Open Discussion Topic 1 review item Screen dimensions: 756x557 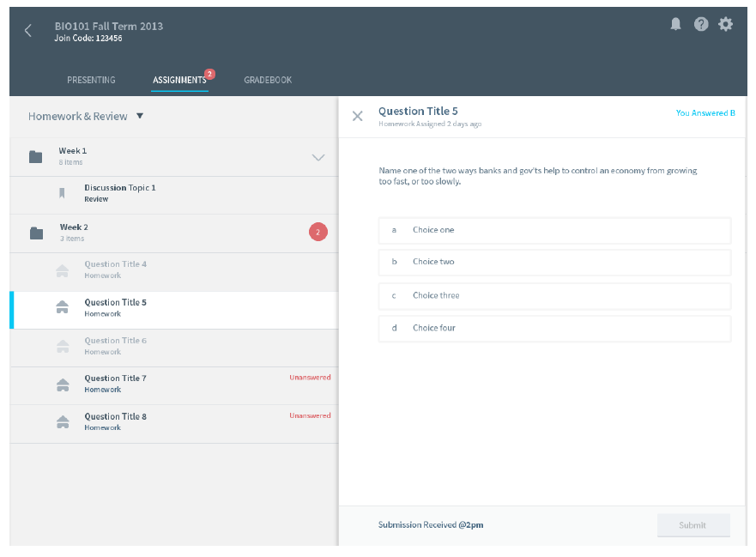tap(174, 196)
